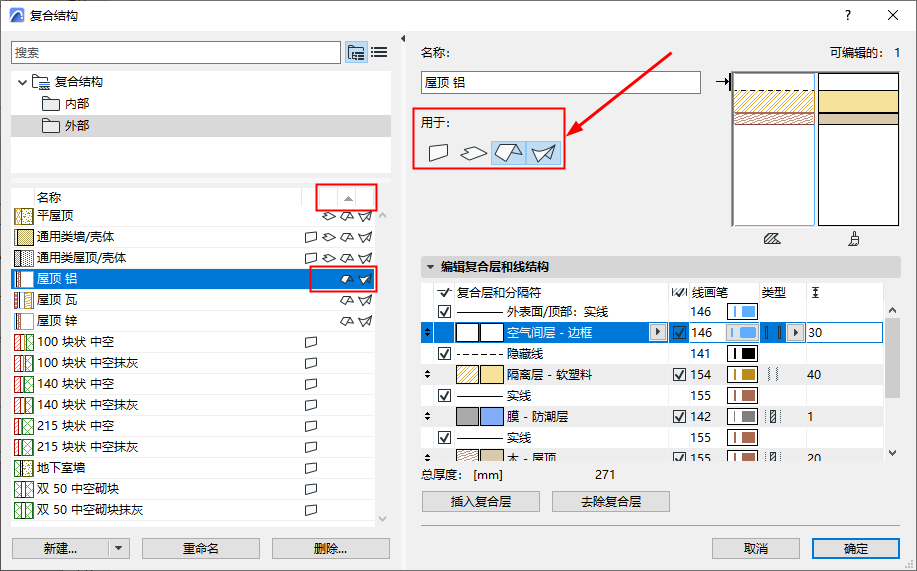
Task: Click 删除... button
Action: click(330, 549)
